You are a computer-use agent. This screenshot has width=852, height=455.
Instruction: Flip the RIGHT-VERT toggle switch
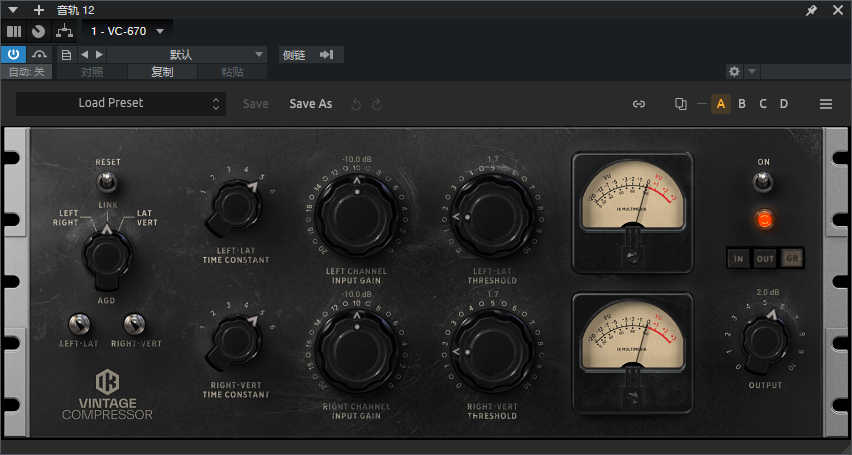(x=135, y=325)
